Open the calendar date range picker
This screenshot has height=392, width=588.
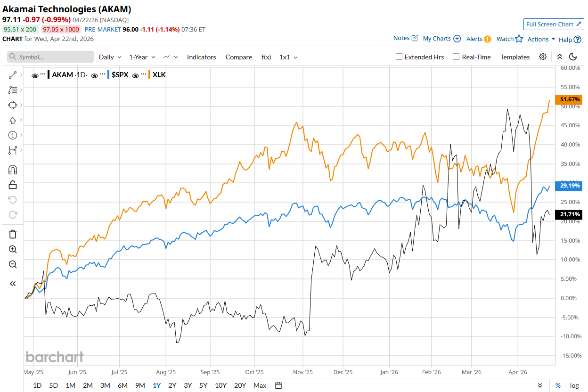[x=278, y=385]
